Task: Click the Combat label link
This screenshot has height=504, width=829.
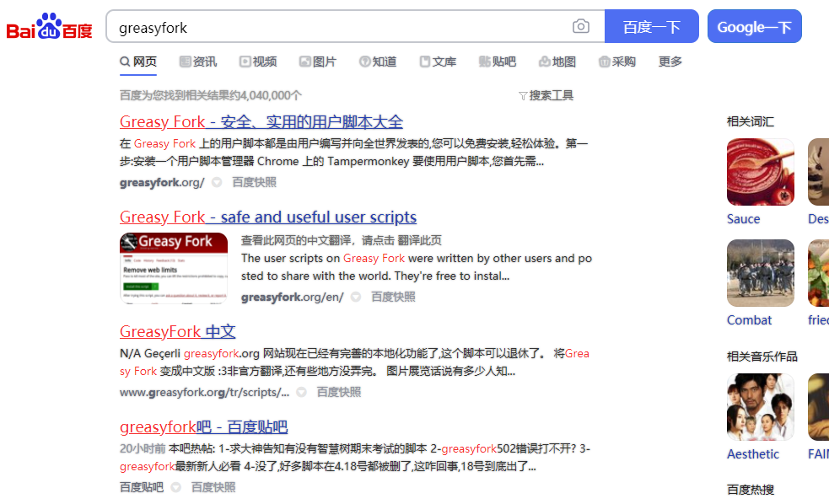Action: tap(749, 320)
